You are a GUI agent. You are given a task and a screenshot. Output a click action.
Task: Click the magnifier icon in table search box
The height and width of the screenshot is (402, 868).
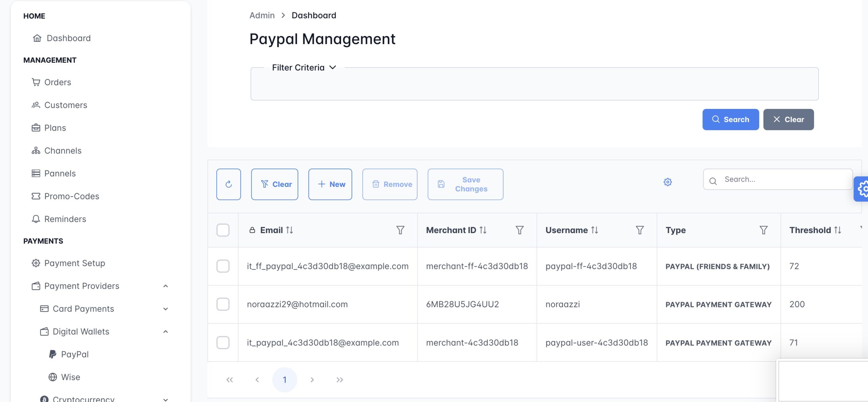713,181
